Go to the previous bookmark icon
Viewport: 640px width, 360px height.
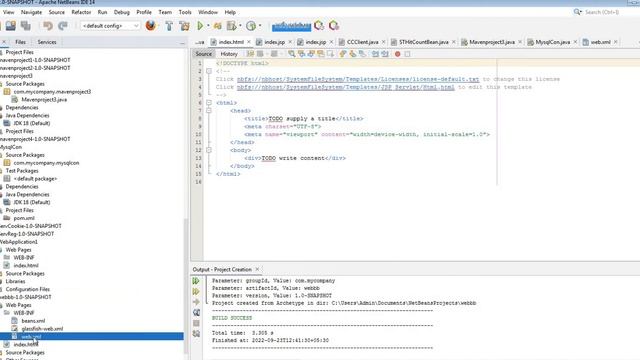coord(343,54)
